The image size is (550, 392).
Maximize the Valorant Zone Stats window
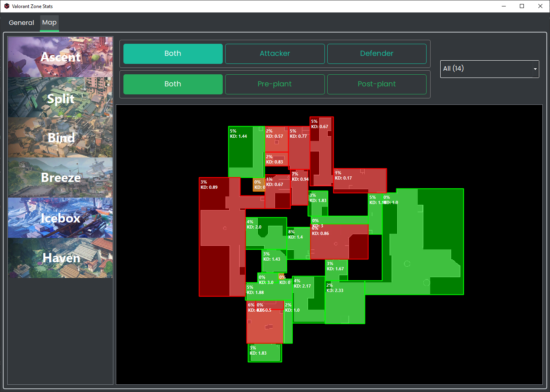click(x=522, y=6)
